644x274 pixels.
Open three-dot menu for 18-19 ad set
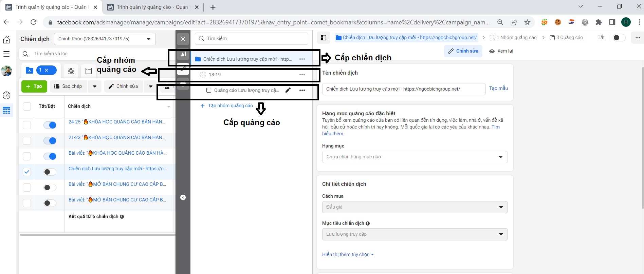point(302,75)
